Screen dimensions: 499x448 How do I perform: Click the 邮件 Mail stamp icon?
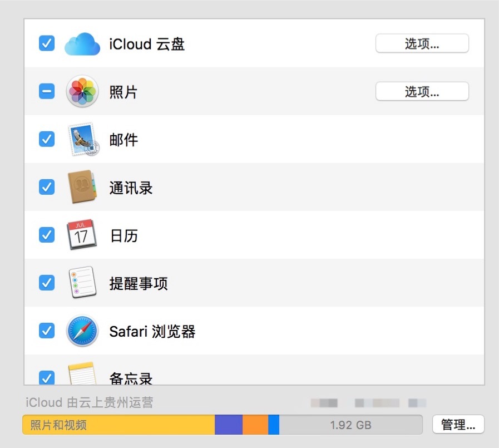[x=83, y=139]
